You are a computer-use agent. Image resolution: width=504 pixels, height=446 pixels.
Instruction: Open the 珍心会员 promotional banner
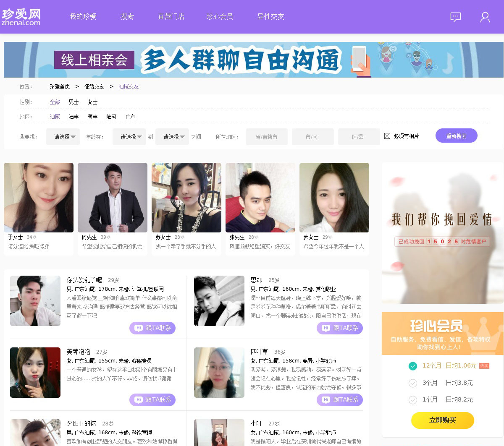click(x=443, y=334)
